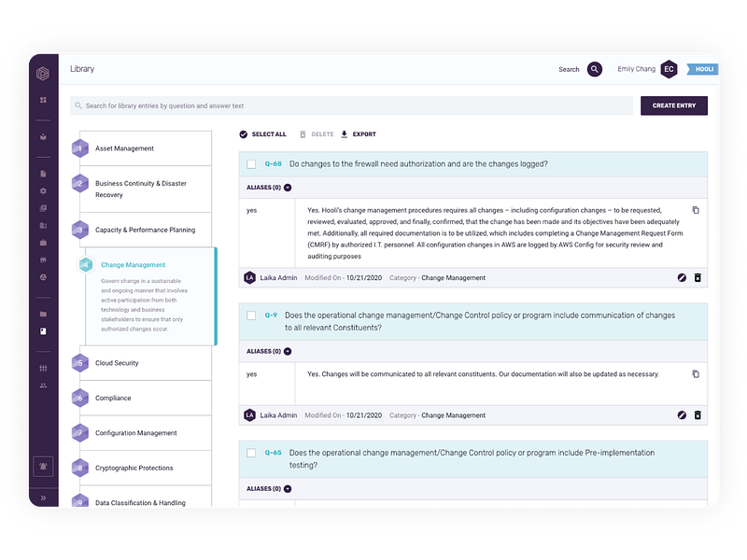The image size is (747, 560).
Task: Delete the Q-9 entry with trash icon
Action: click(x=698, y=415)
